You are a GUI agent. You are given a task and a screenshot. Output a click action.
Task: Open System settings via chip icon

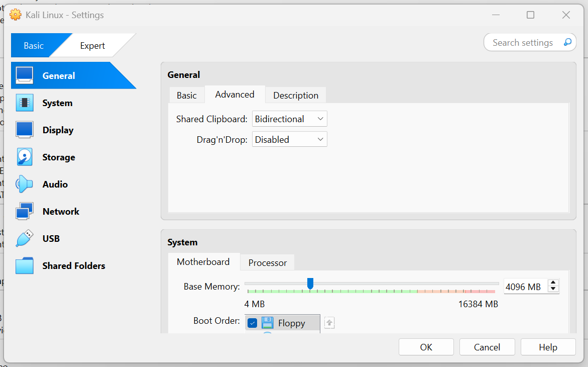[x=25, y=103]
